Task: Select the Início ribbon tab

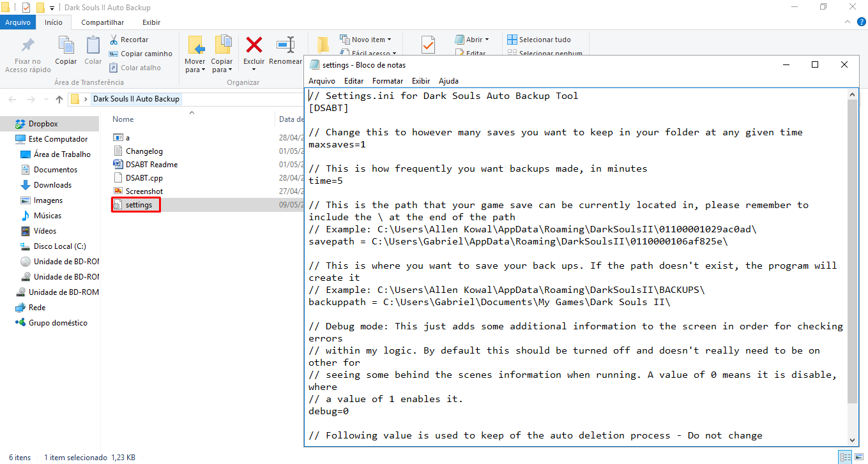Action: [x=54, y=22]
